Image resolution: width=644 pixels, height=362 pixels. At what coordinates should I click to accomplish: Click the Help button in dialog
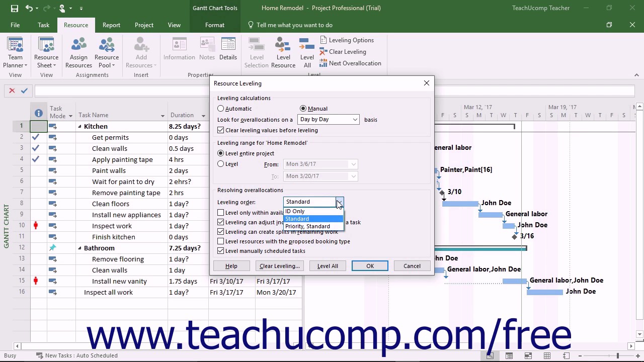pos(231,266)
